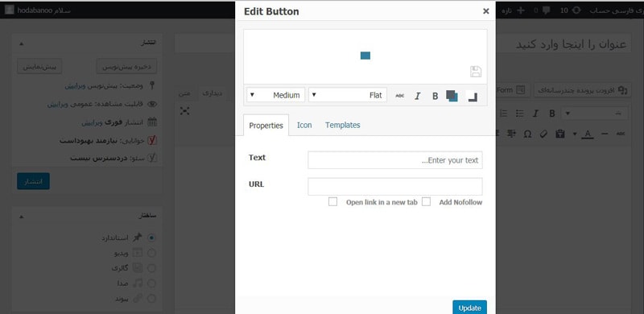The image size is (644, 314).
Task: Select the standard post format radio button
Action: (151, 238)
